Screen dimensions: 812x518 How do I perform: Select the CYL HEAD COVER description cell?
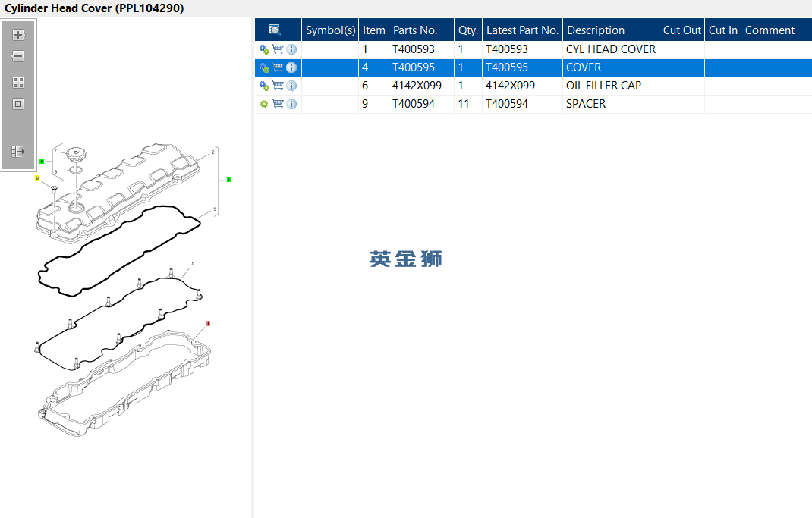coord(611,49)
